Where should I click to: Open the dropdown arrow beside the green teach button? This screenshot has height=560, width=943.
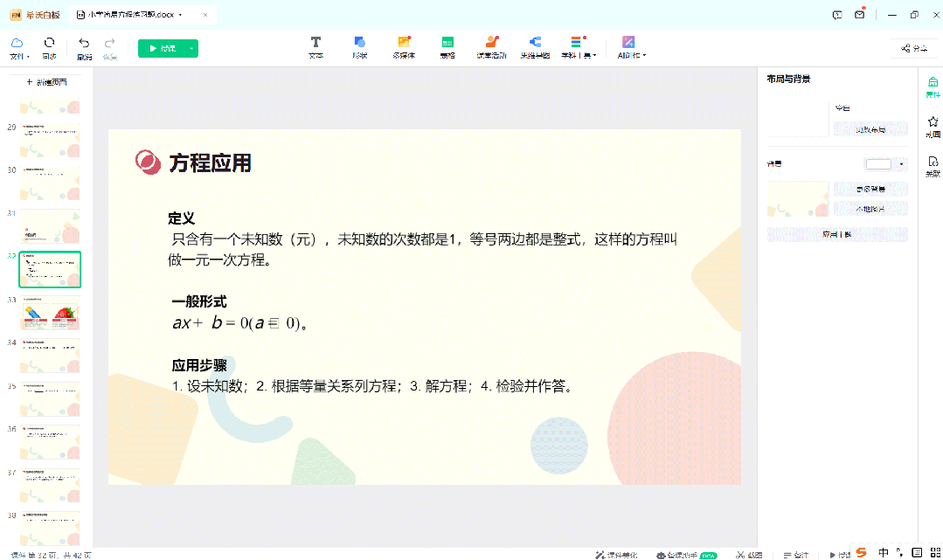tap(191, 49)
